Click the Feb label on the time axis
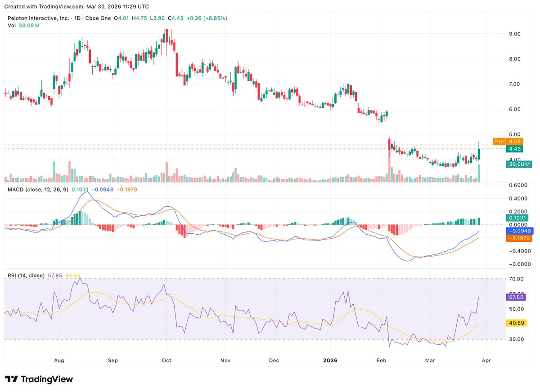Image resolution: width=540 pixels, height=392 pixels. click(x=381, y=361)
